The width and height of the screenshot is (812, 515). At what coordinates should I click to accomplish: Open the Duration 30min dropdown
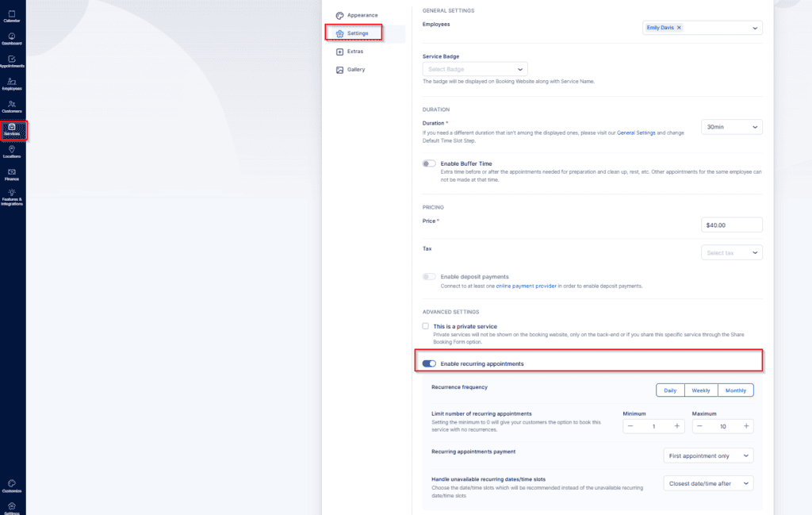click(731, 127)
